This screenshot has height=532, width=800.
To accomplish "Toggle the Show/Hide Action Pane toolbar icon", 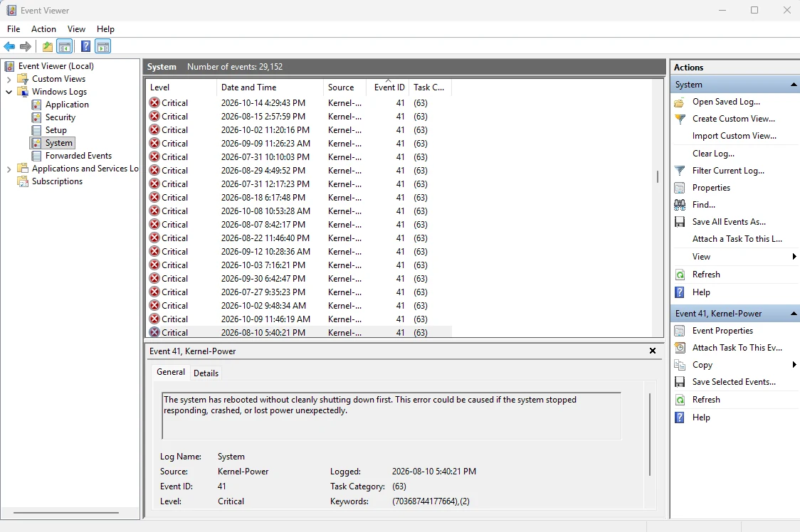I will (x=103, y=47).
